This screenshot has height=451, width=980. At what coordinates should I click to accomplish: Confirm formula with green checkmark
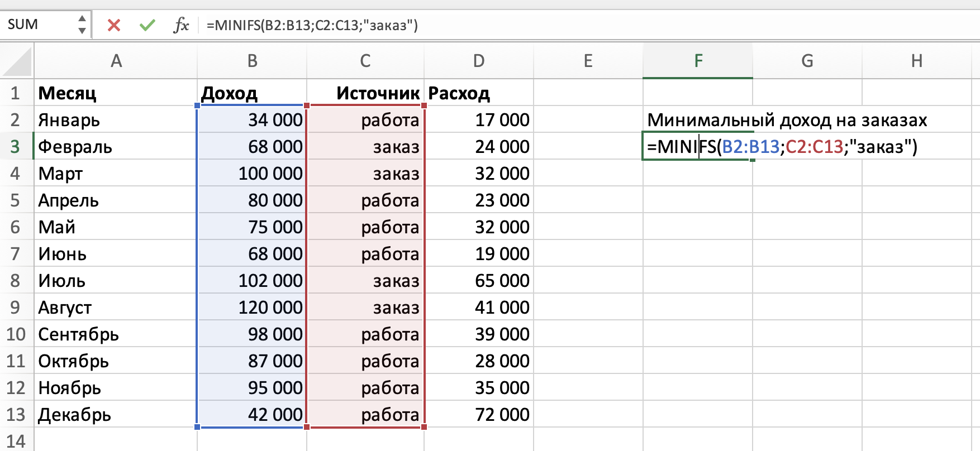tap(148, 25)
